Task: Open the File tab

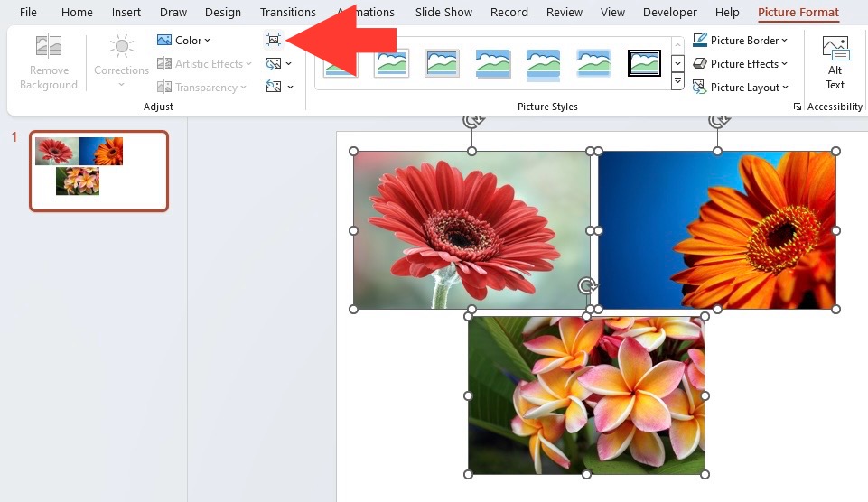Action: tap(28, 12)
